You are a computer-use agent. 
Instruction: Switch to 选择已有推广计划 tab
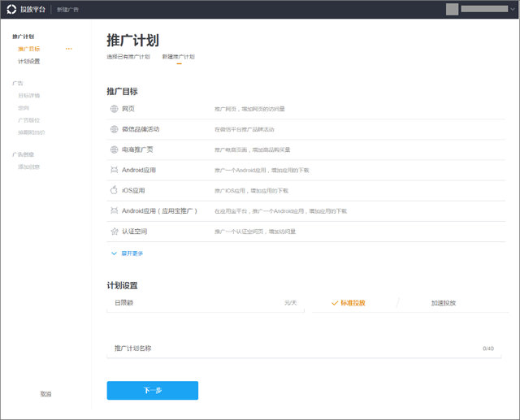[128, 57]
